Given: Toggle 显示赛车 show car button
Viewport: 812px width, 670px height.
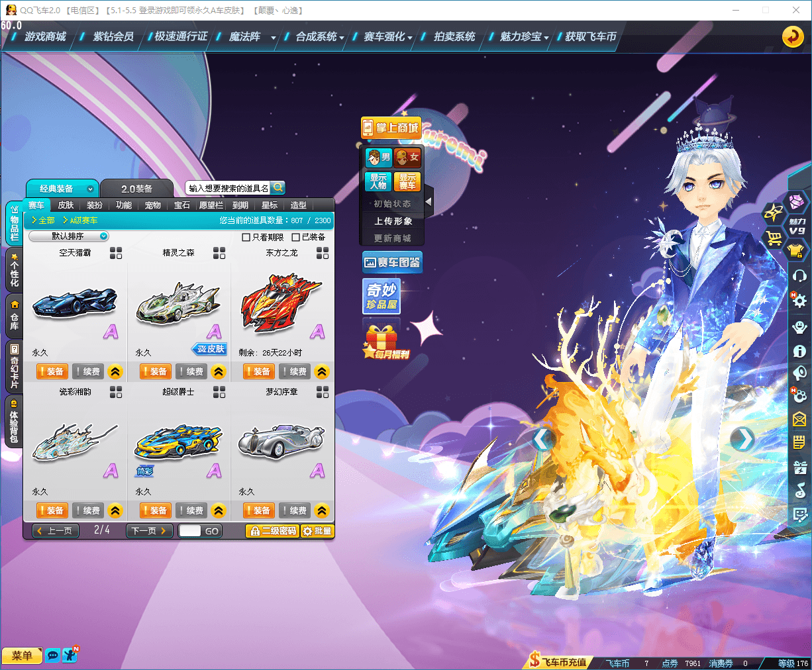Looking at the screenshot, I should (x=407, y=181).
